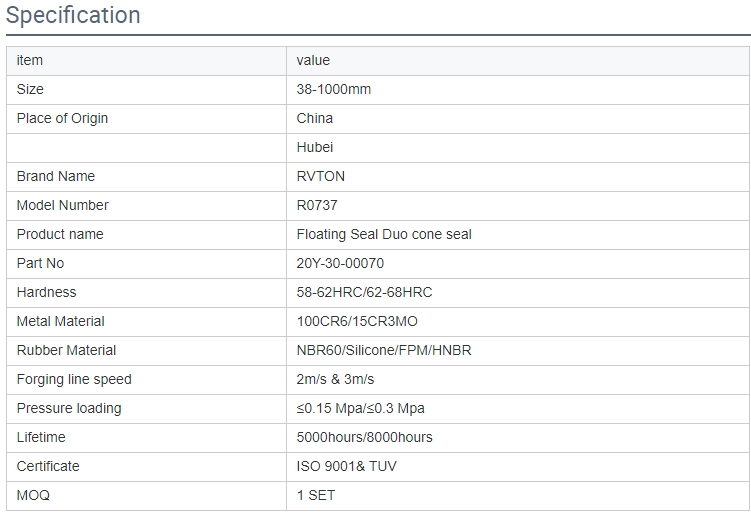Select the Rubber Material label
Viewport: 751px width, 512px height.
(66, 350)
